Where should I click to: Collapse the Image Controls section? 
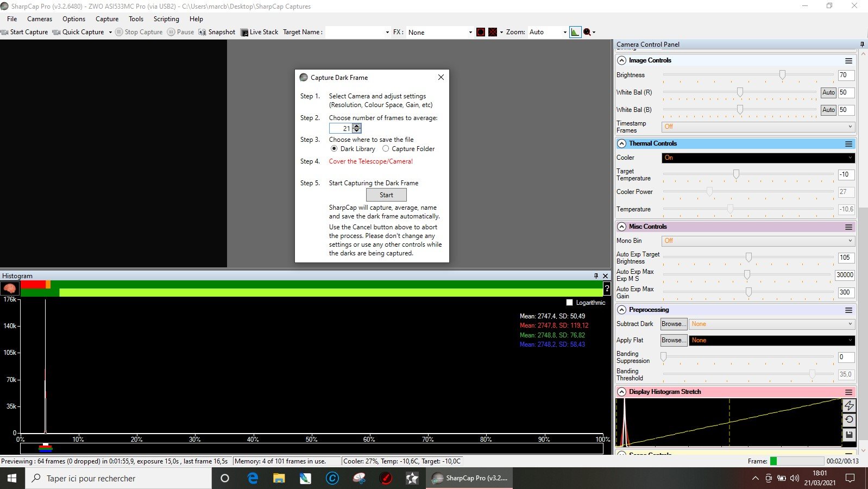(x=622, y=60)
